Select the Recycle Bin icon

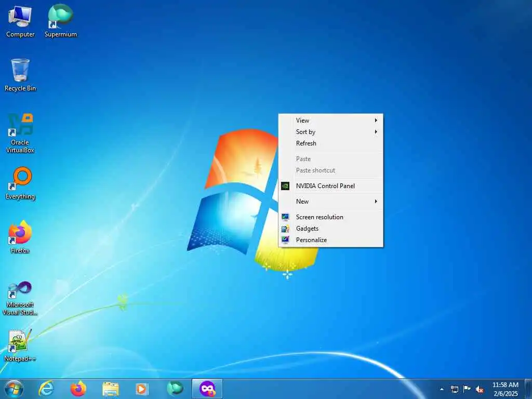(20, 75)
